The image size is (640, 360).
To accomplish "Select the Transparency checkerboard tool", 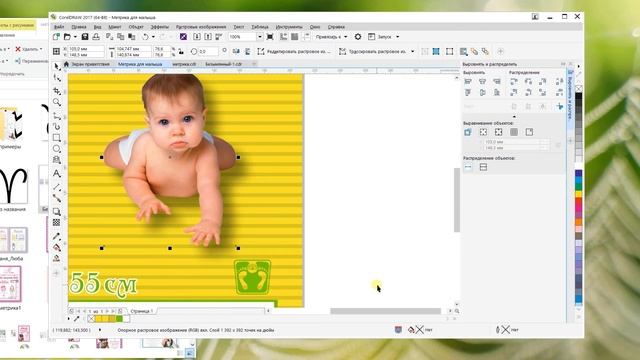I will click(57, 222).
